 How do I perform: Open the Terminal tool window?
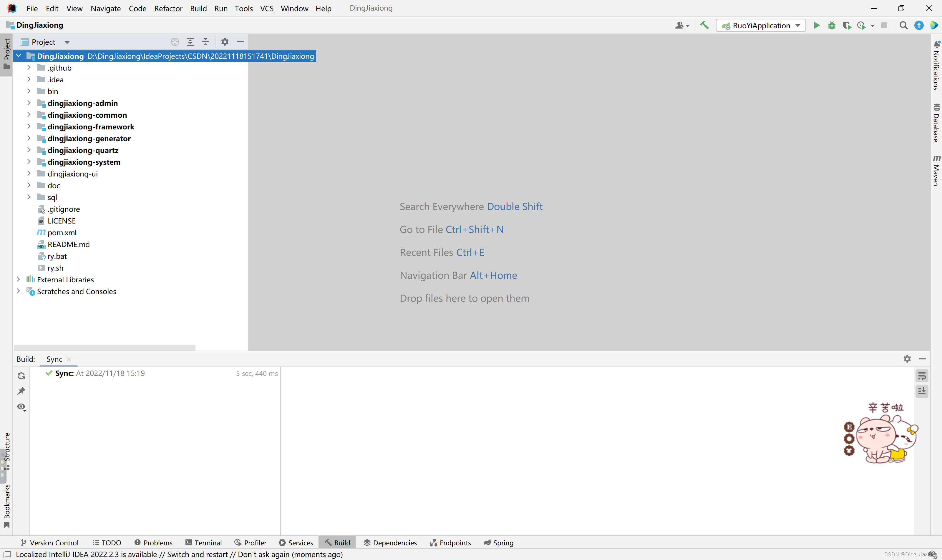pyautogui.click(x=204, y=543)
